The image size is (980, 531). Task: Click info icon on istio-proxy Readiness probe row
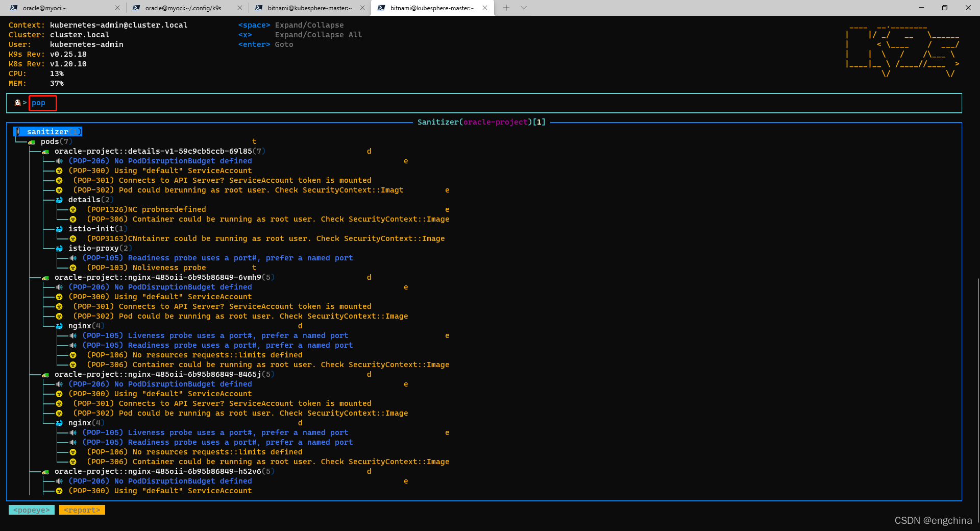(x=73, y=258)
